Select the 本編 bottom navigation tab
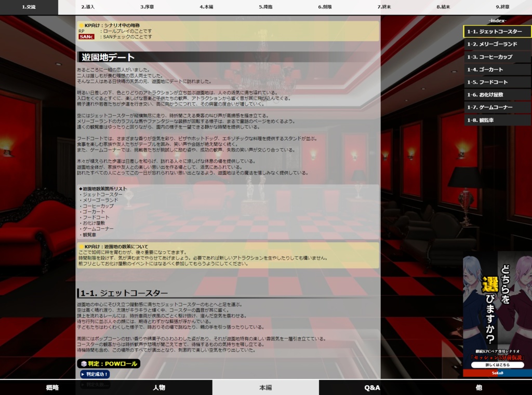This screenshot has width=532, height=395. tap(265, 387)
